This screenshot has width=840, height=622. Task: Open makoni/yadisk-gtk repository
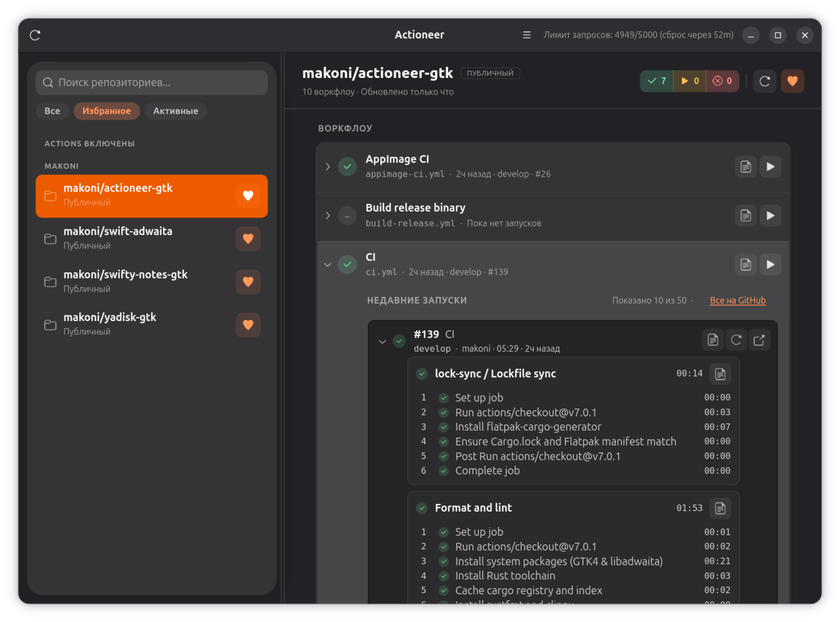(152, 325)
